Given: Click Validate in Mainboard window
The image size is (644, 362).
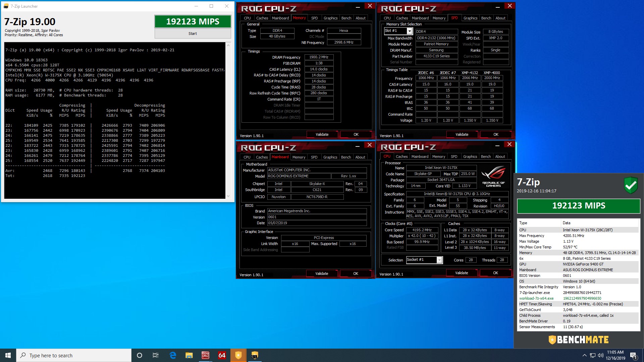Looking at the screenshot, I should pos(322,274).
